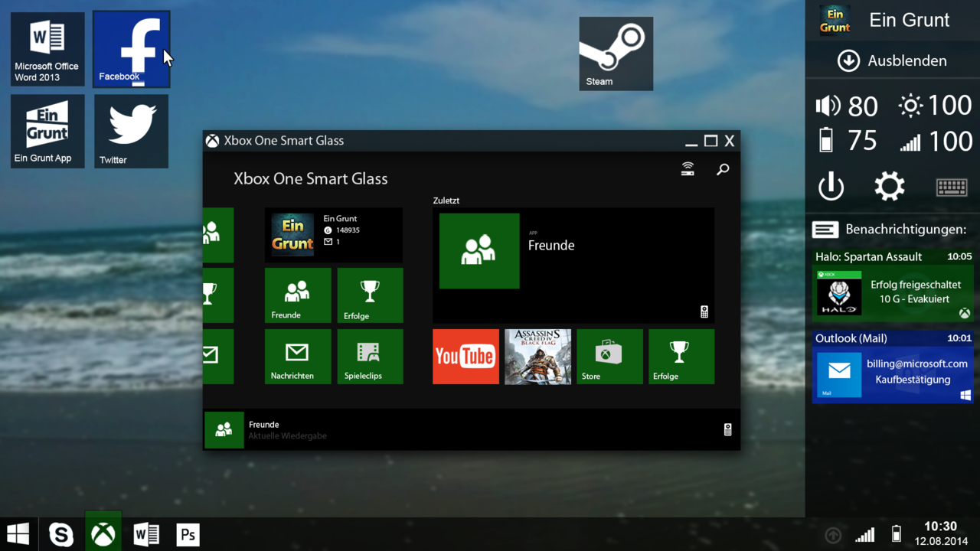
Task: Open the Store tile
Action: click(609, 357)
